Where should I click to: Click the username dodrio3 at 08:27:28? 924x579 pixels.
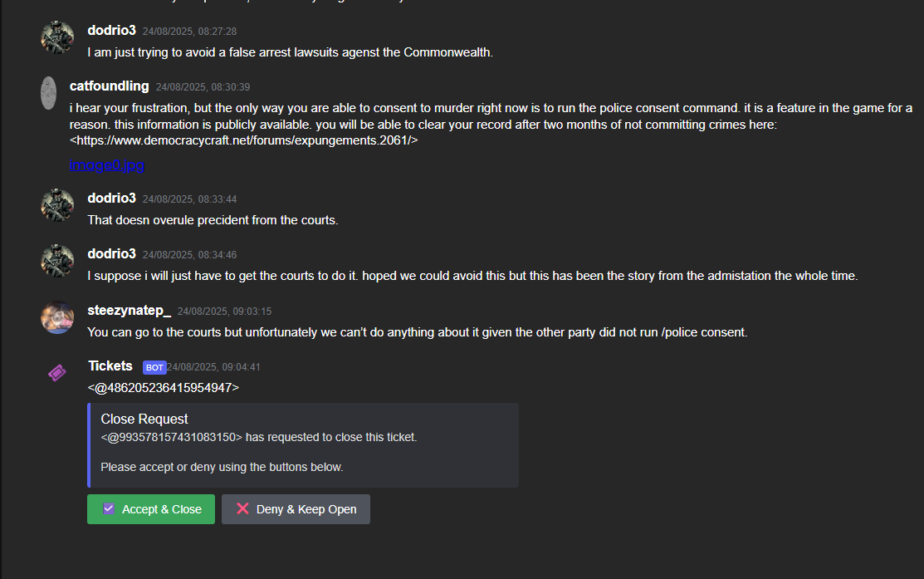pos(111,30)
